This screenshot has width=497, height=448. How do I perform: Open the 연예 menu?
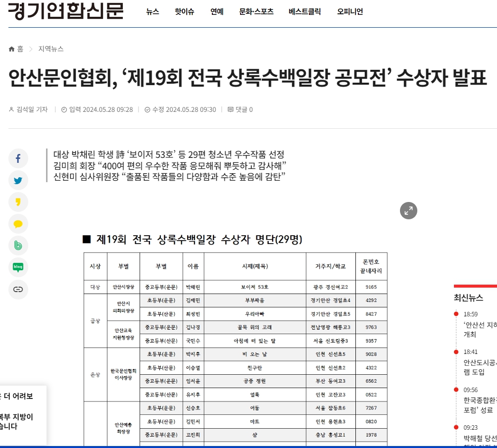click(217, 12)
